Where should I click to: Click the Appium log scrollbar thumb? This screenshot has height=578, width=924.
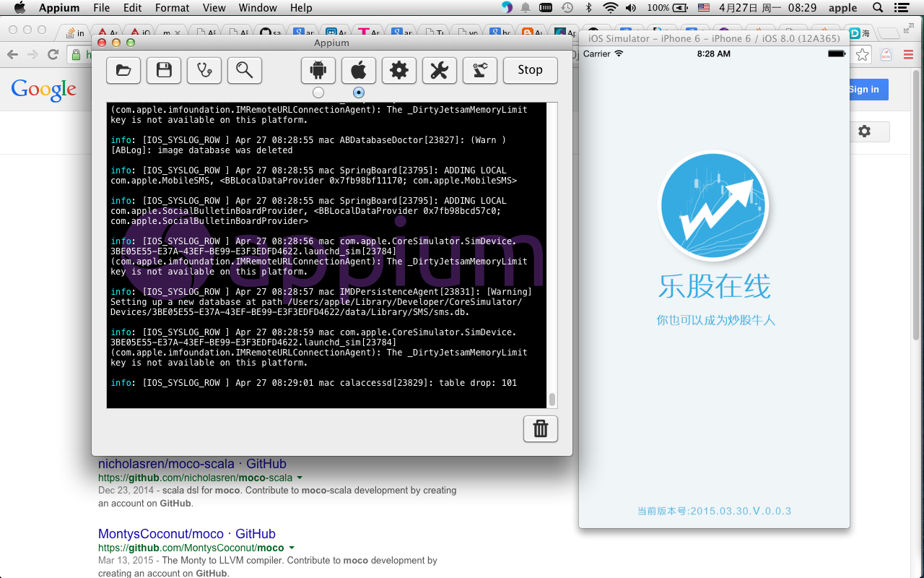coord(552,400)
